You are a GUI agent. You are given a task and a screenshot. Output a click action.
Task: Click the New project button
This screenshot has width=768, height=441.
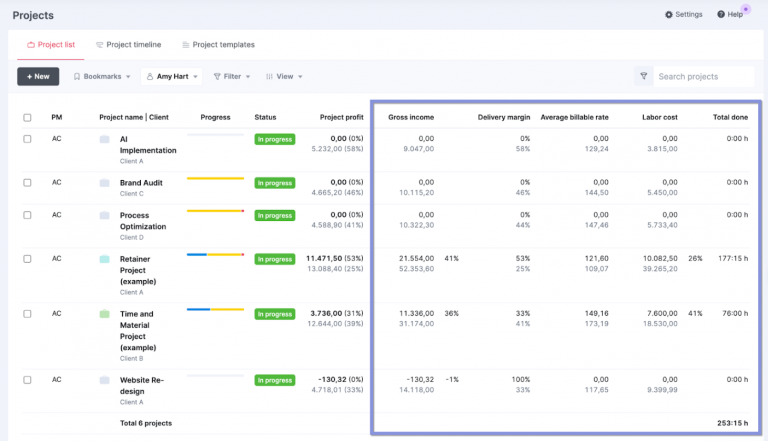[x=38, y=76]
